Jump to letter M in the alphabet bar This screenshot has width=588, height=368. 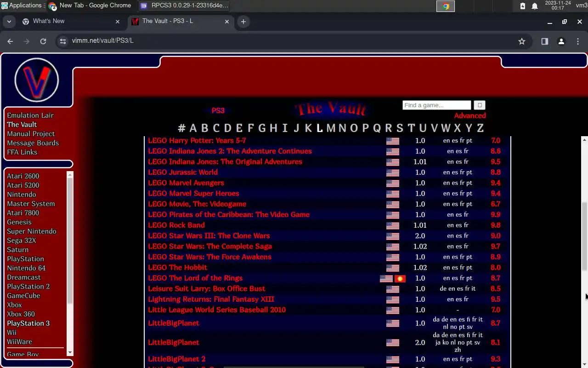(x=331, y=128)
